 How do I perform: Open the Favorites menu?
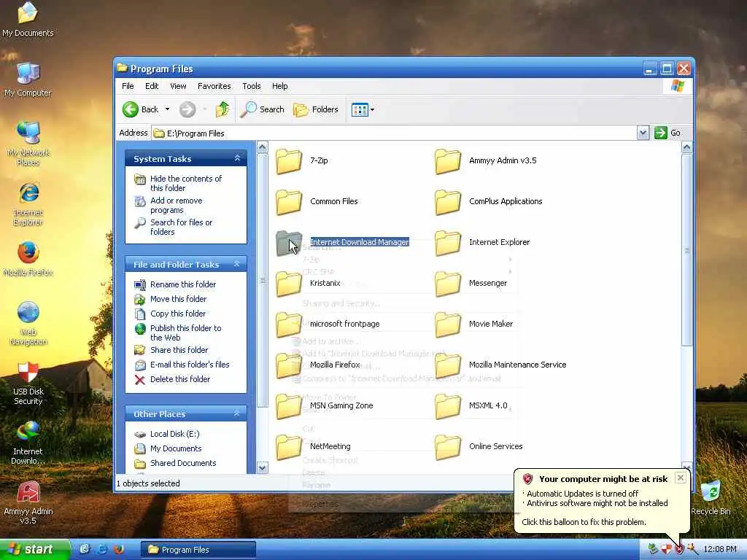tap(214, 86)
